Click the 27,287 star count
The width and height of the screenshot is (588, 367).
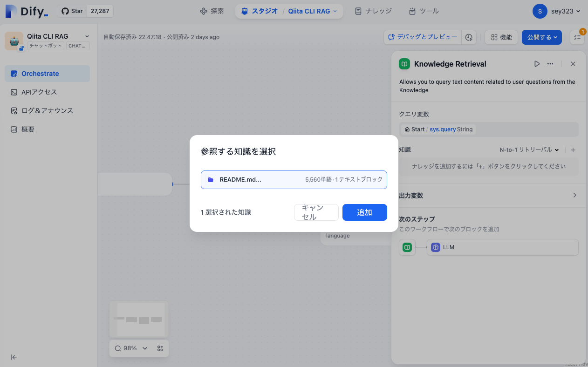tap(100, 11)
